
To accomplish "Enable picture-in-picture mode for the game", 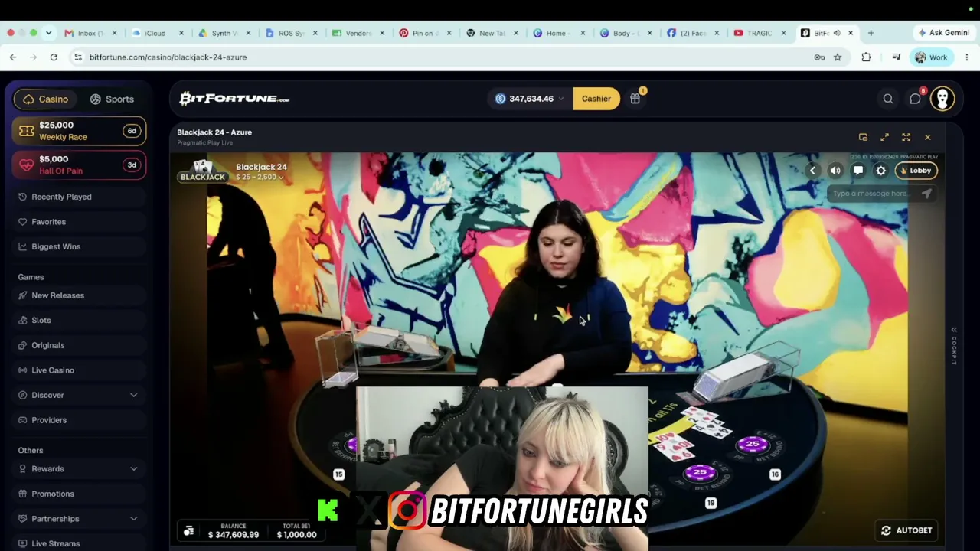I will click(x=863, y=137).
